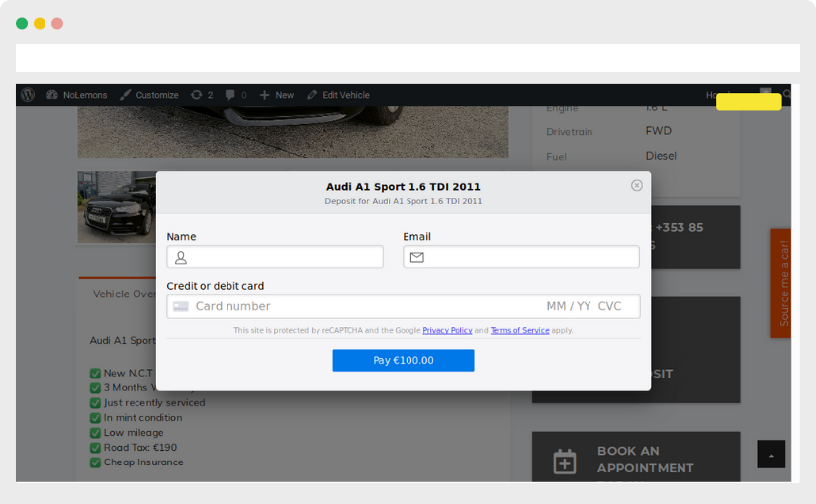The width and height of the screenshot is (816, 504).
Task: Click the phone number box starting +353 85
Action: coord(695,236)
